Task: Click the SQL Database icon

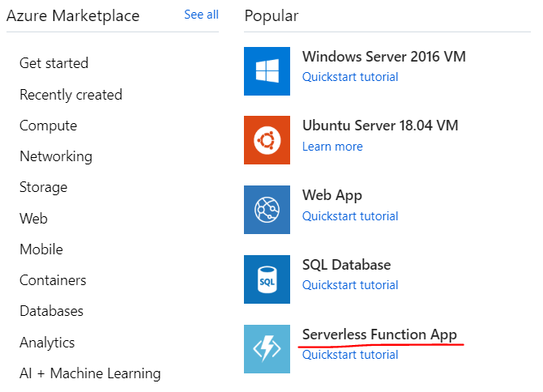Action: point(267,279)
